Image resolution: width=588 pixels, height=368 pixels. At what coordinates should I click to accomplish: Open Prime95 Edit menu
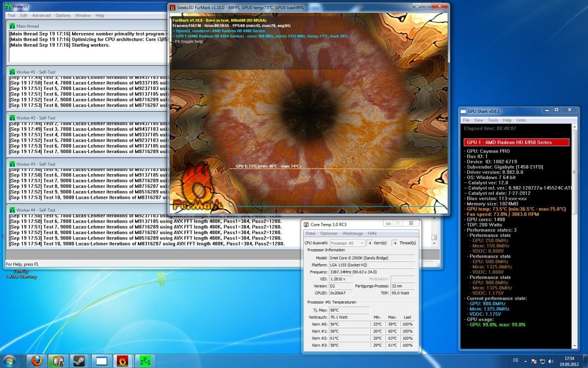tap(23, 15)
